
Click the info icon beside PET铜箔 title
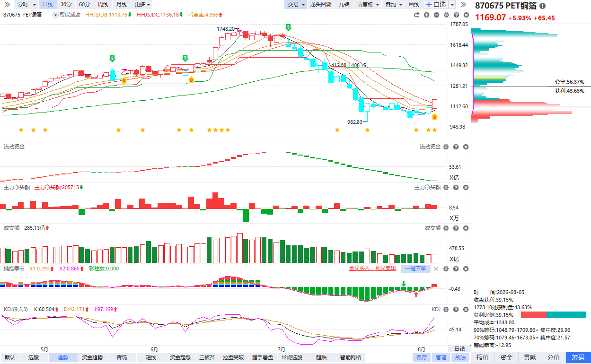542,6
